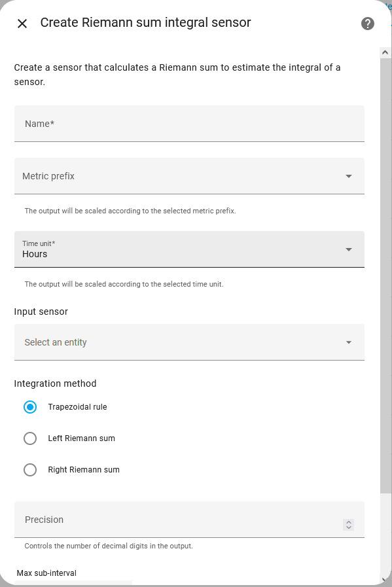Click the scrollbar up arrow icon
The height and width of the screenshot is (587, 392).
pos(385,52)
